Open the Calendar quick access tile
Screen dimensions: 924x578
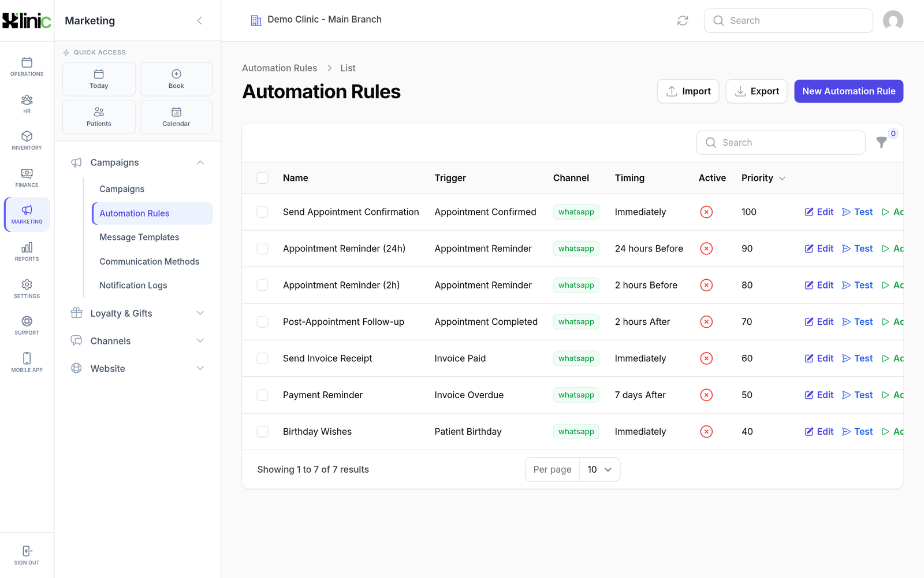coord(176,117)
